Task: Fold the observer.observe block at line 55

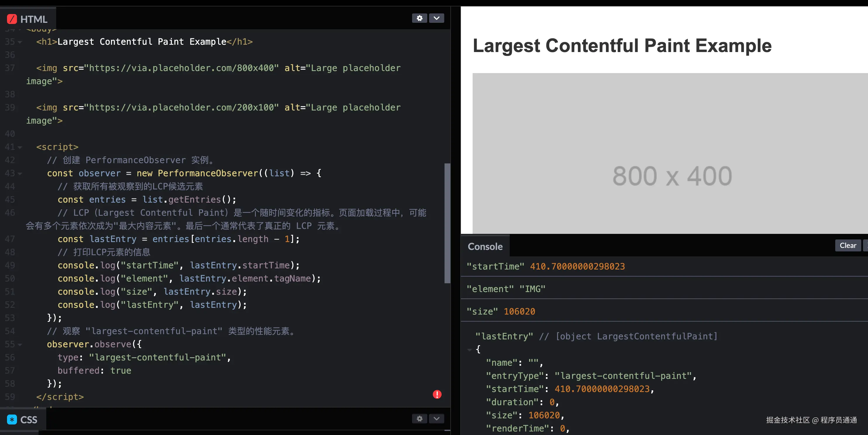Action: [20, 345]
